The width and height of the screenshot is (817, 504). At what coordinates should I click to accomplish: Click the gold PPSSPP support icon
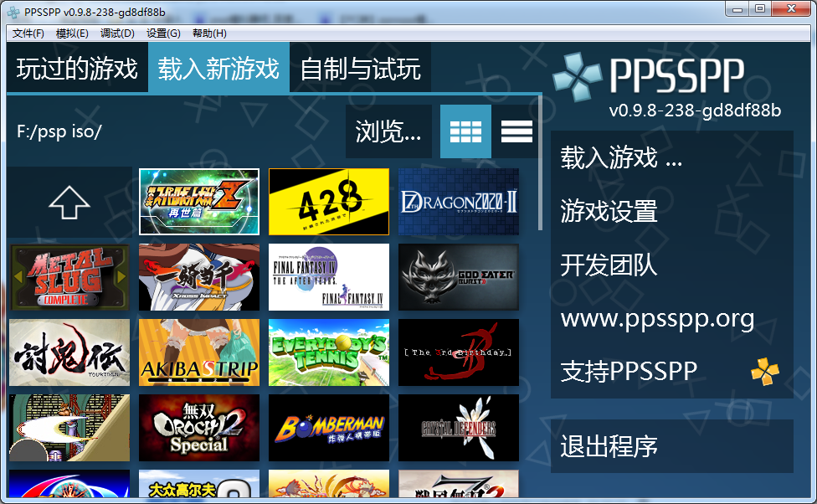765,371
